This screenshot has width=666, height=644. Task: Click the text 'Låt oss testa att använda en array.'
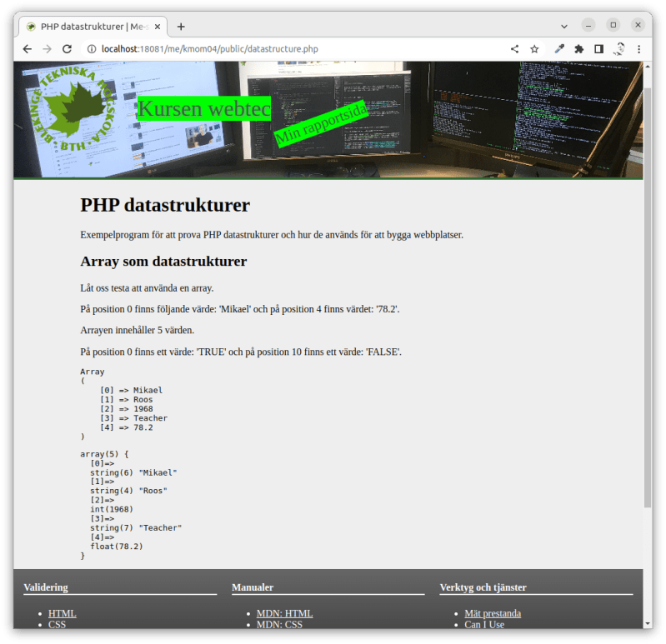pyautogui.click(x=147, y=287)
